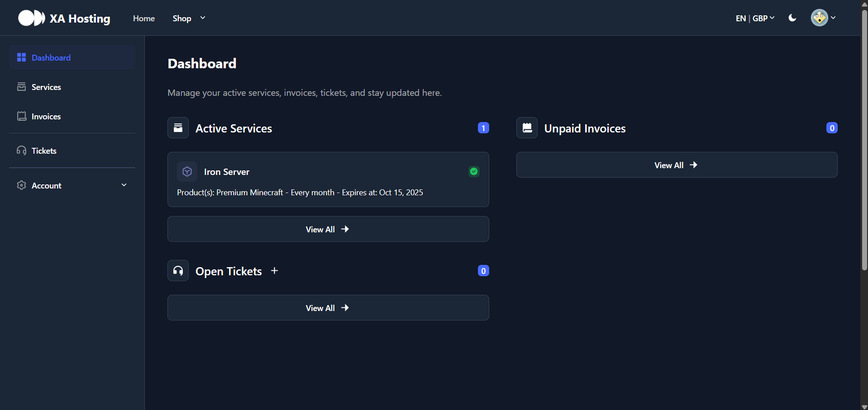Image resolution: width=868 pixels, height=410 pixels.
Task: Click the Open Tickets headset icon
Action: point(178,271)
